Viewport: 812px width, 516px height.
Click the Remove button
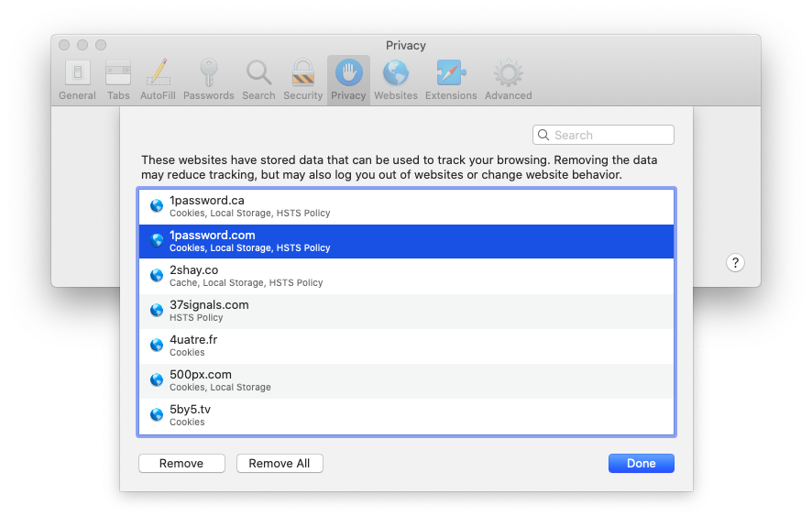(181, 463)
